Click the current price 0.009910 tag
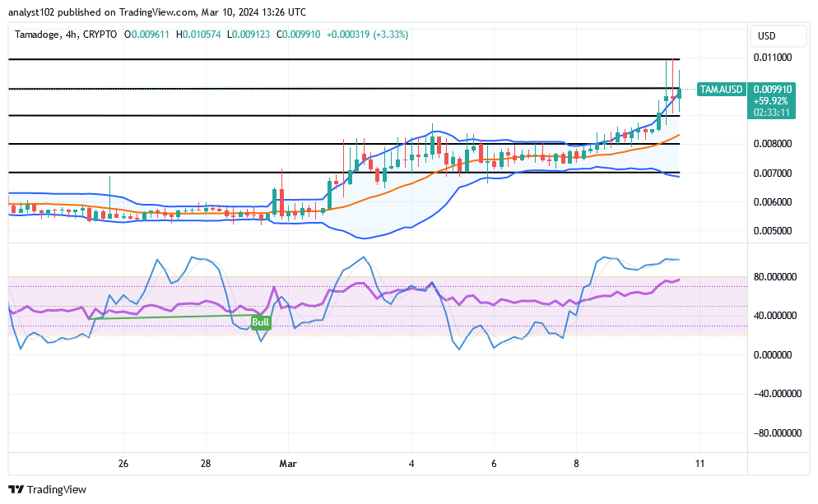This screenshot has height=504, width=818. click(772, 89)
